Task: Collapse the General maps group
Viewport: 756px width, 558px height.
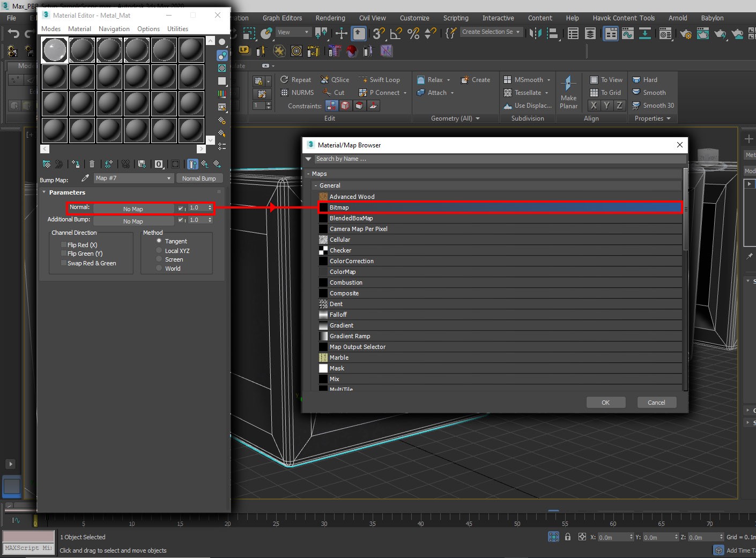Action: tap(316, 185)
